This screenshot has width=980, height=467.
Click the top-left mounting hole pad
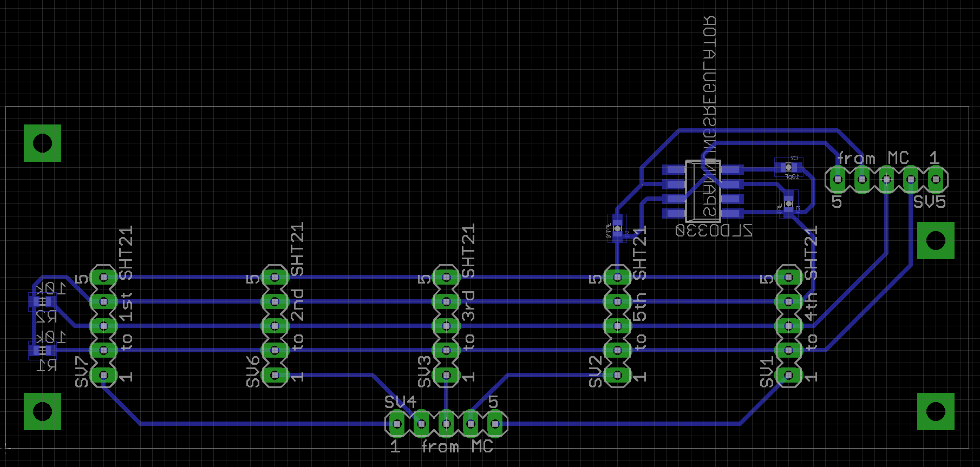42,143
